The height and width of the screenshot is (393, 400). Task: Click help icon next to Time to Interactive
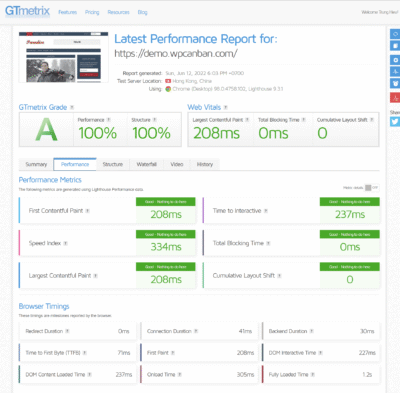coord(266,211)
